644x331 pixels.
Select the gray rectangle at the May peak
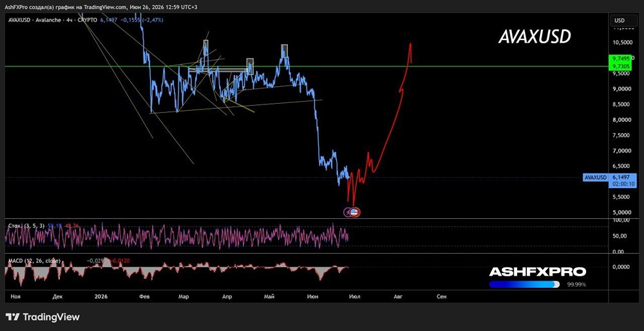(x=284, y=51)
